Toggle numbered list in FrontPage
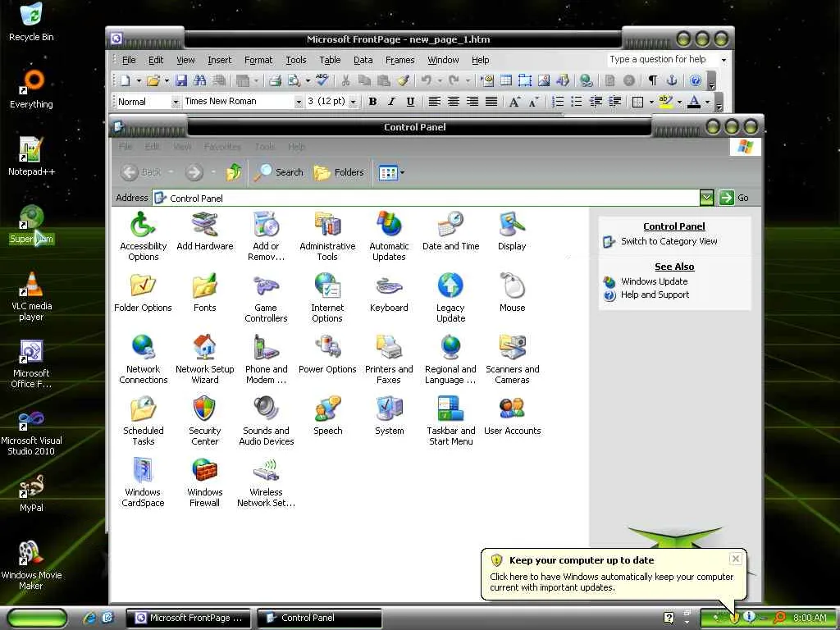Image resolution: width=840 pixels, height=630 pixels. pyautogui.click(x=558, y=101)
